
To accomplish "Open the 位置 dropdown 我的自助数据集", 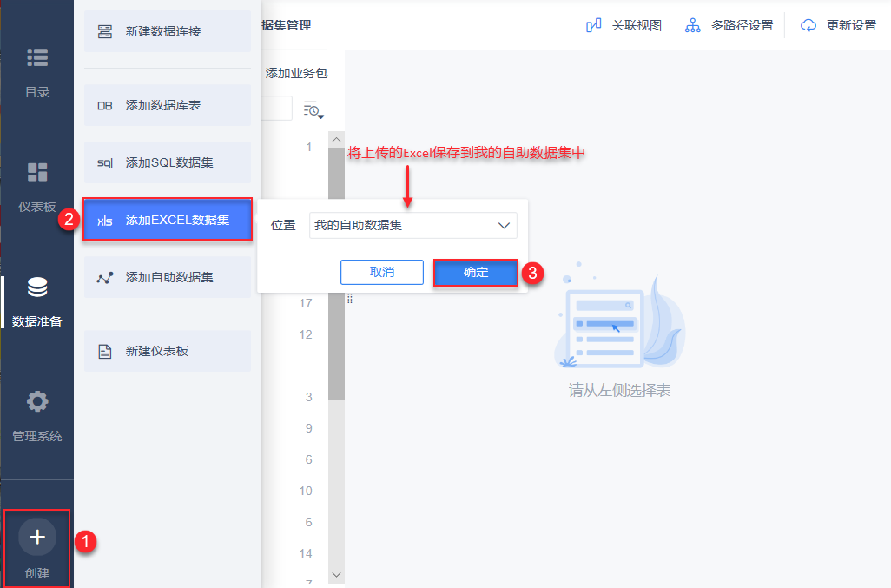I will coord(413,226).
